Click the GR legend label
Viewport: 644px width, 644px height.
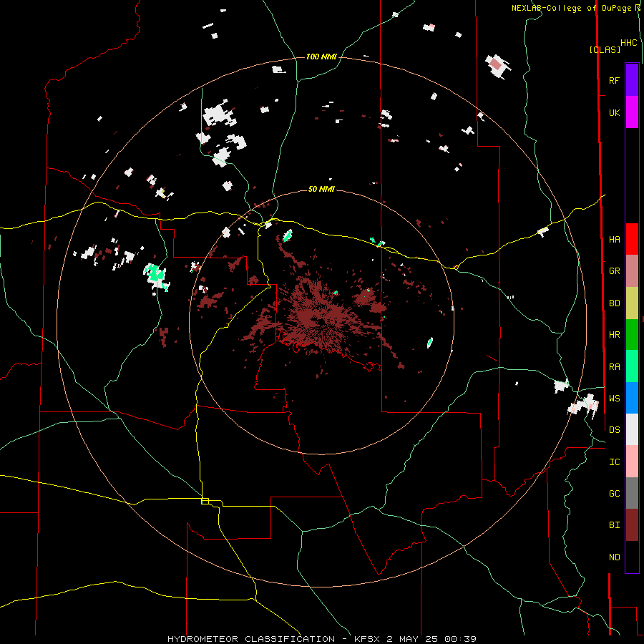click(x=614, y=271)
